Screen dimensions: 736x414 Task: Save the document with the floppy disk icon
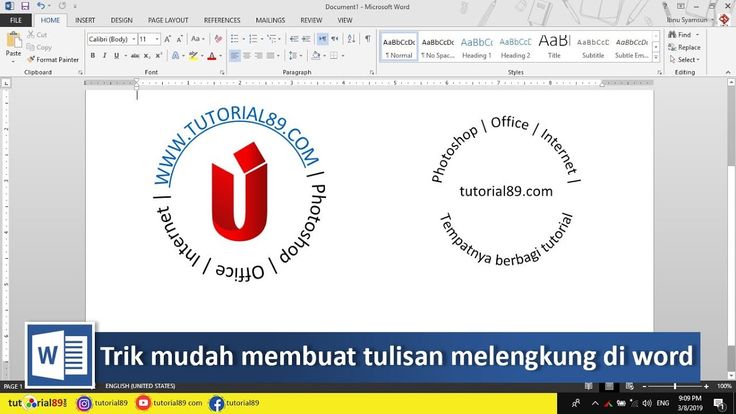[x=25, y=6]
